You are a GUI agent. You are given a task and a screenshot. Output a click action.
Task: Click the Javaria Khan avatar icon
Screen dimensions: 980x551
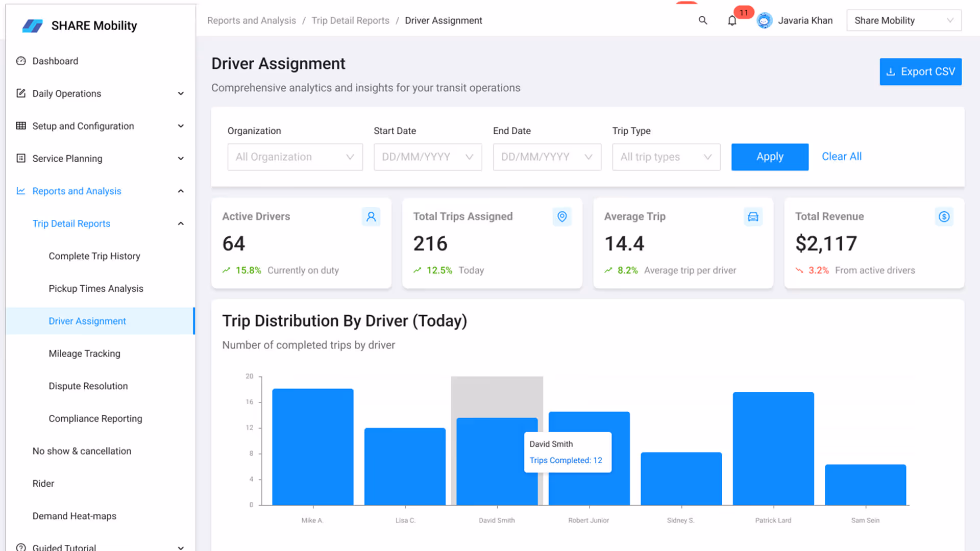[x=764, y=20]
